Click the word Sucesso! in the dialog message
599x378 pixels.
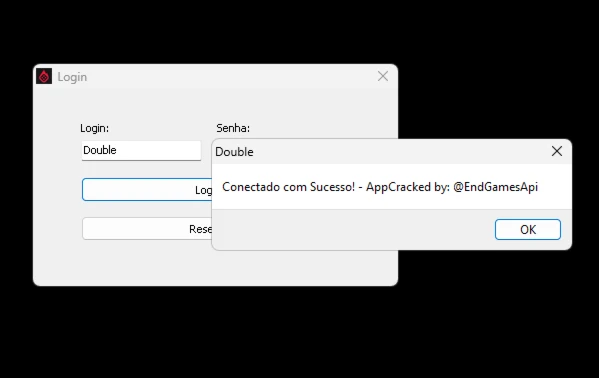[x=332, y=187]
